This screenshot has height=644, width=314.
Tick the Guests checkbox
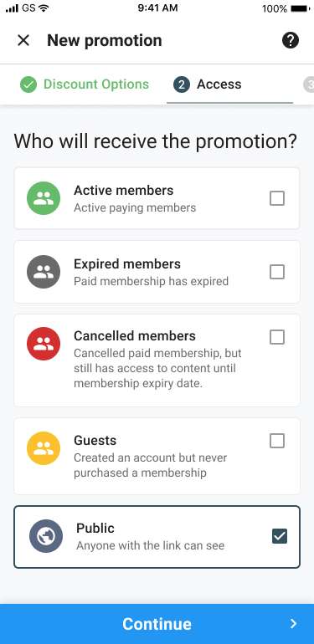[x=277, y=441]
